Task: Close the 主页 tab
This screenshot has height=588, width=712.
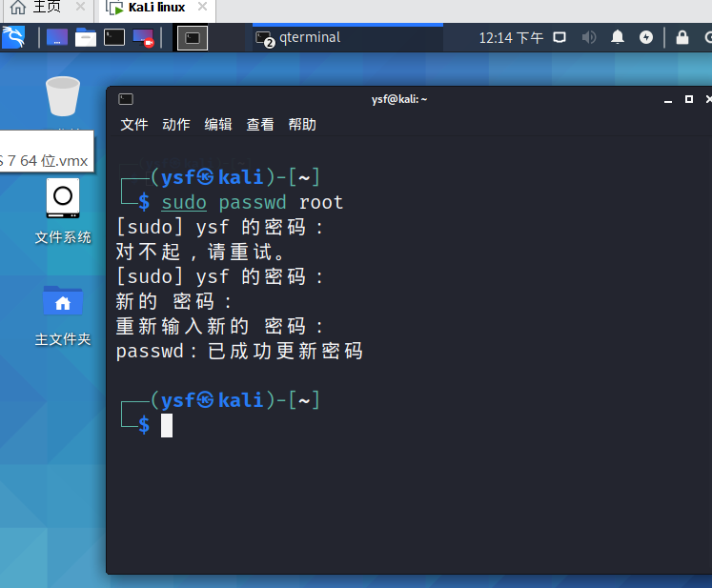Action: [80, 7]
